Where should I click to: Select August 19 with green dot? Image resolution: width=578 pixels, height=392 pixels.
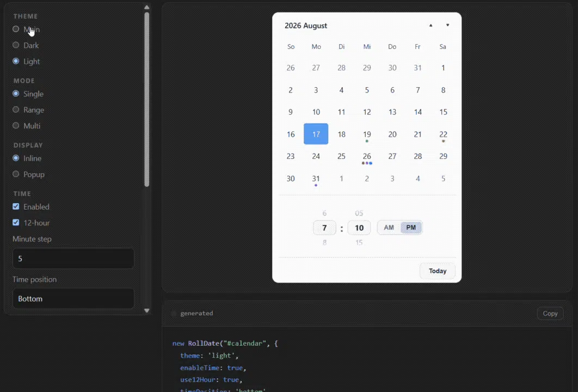tap(367, 134)
